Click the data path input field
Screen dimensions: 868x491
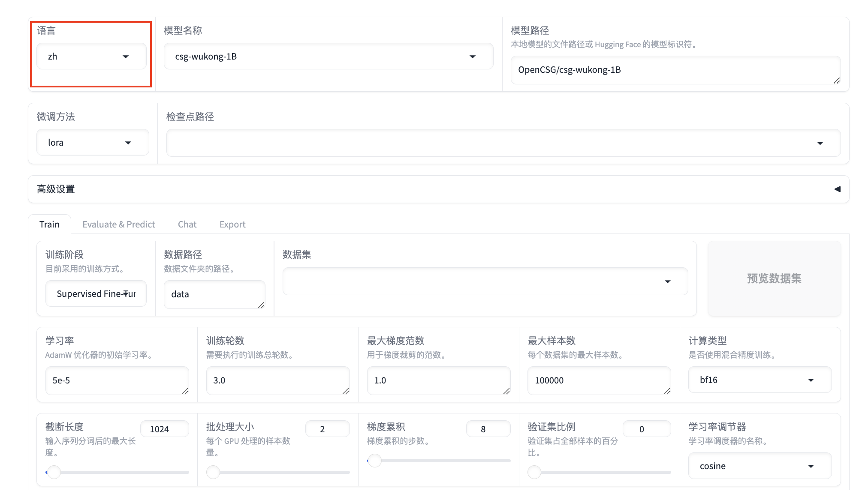point(214,294)
